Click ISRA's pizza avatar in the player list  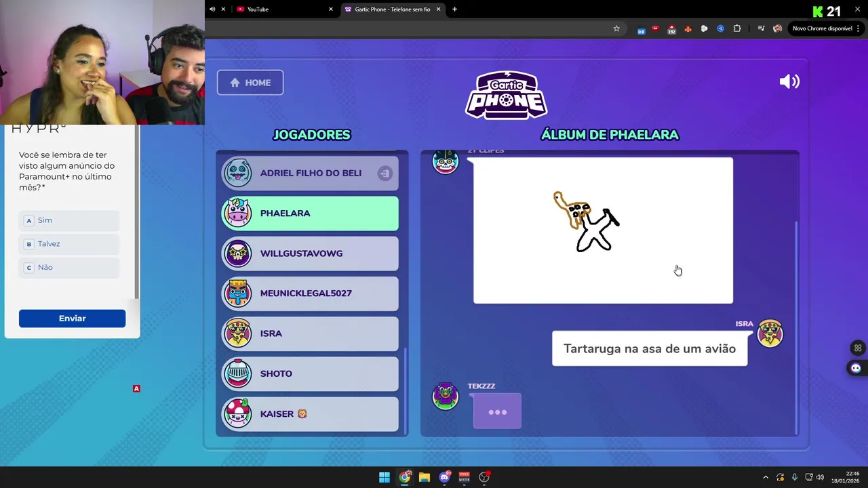click(237, 333)
